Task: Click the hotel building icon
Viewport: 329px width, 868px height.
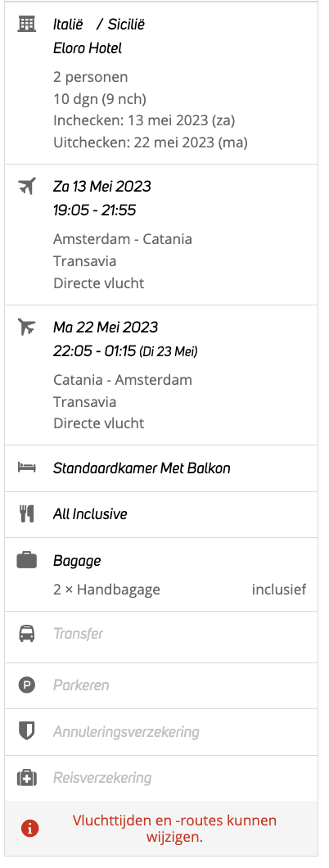Action: click(26, 24)
